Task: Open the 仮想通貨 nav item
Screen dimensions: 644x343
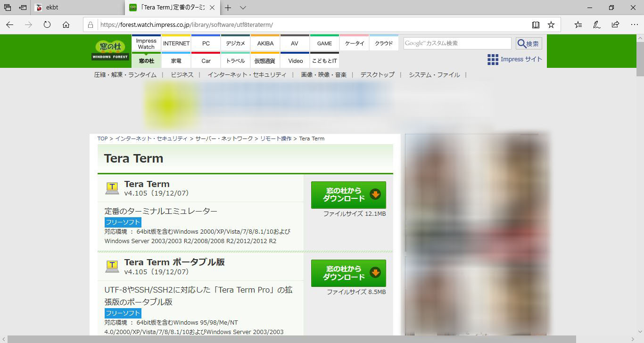Action: coord(265,60)
